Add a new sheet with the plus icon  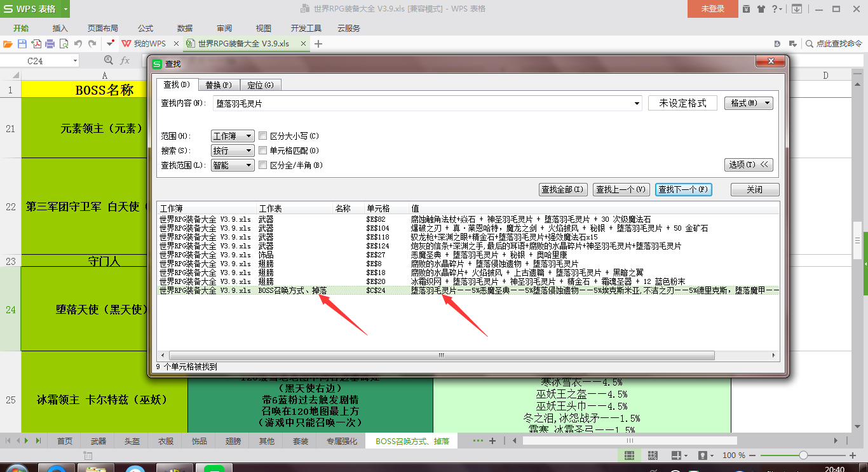pyautogui.click(x=493, y=440)
